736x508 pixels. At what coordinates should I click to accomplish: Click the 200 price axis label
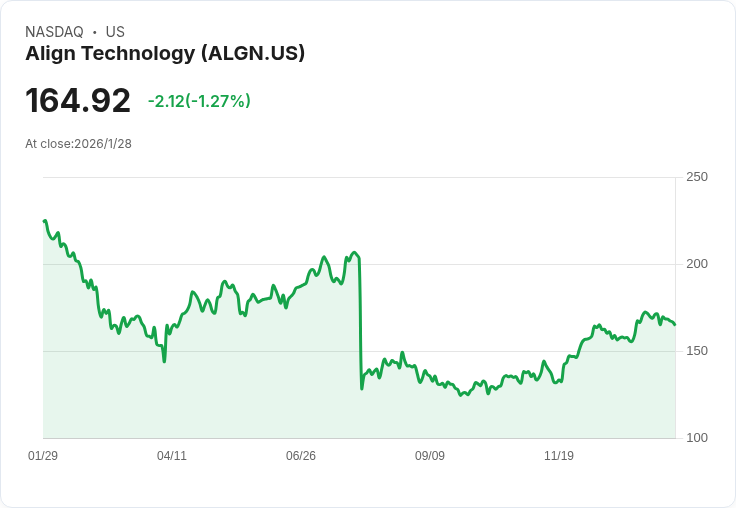pyautogui.click(x=697, y=264)
